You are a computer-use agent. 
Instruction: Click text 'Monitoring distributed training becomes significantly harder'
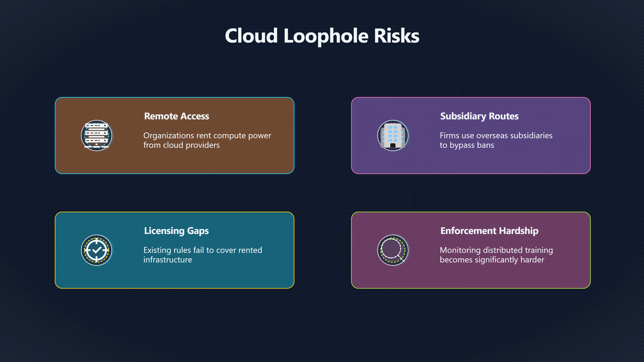(496, 255)
